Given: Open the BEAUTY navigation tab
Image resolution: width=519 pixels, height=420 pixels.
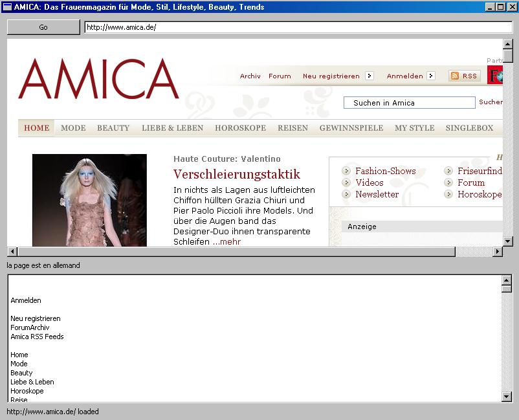Looking at the screenshot, I should pyautogui.click(x=113, y=128).
